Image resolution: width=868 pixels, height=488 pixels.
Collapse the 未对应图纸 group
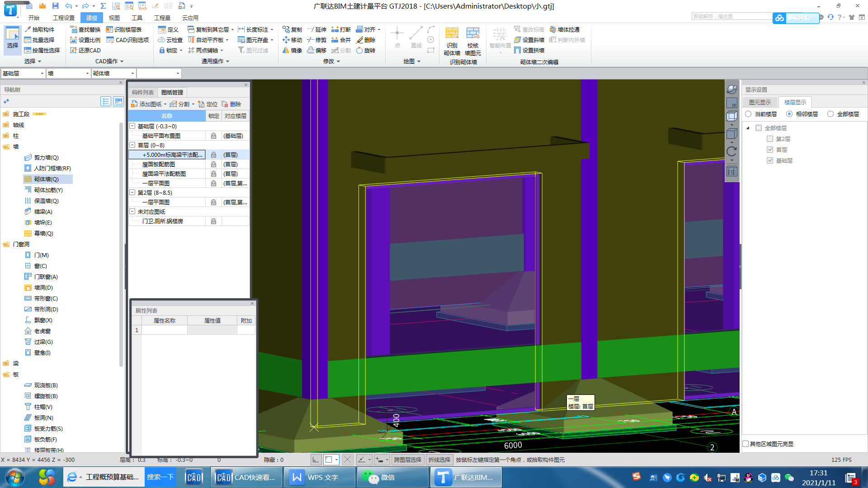click(x=132, y=211)
